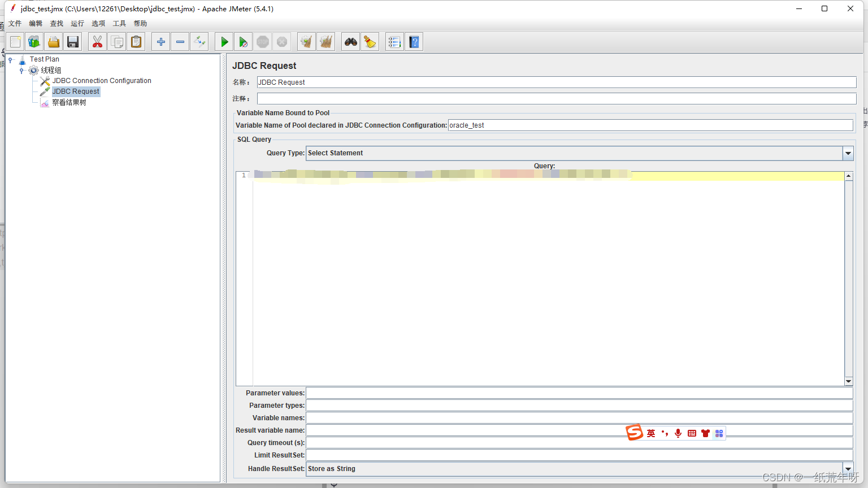Open Help with question mark icon
The image size is (868, 488).
pyautogui.click(x=414, y=42)
